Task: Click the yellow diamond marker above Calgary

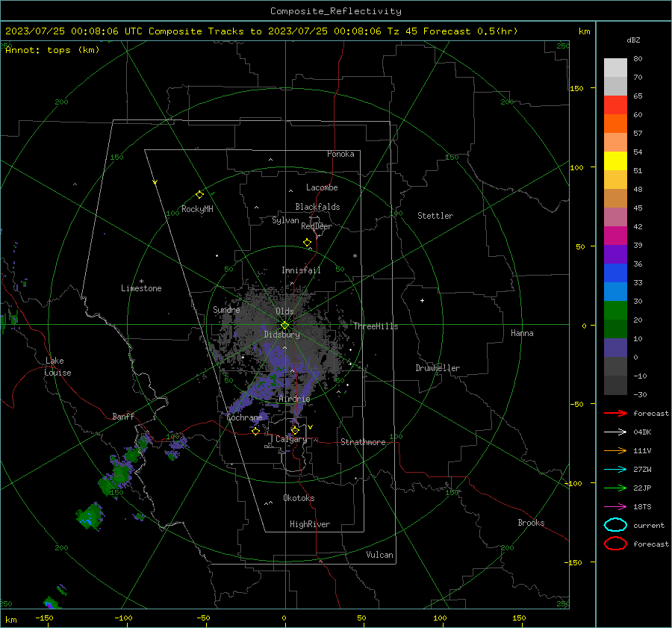Action: click(295, 430)
